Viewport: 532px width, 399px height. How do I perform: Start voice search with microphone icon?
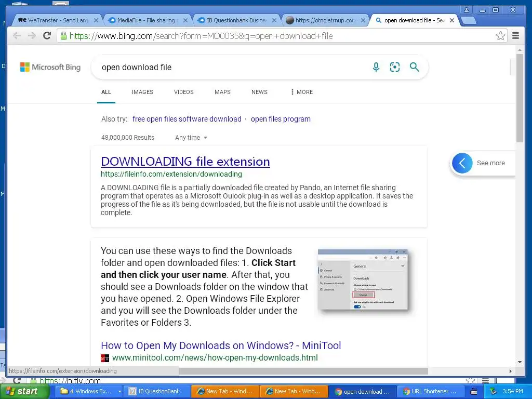376,67
